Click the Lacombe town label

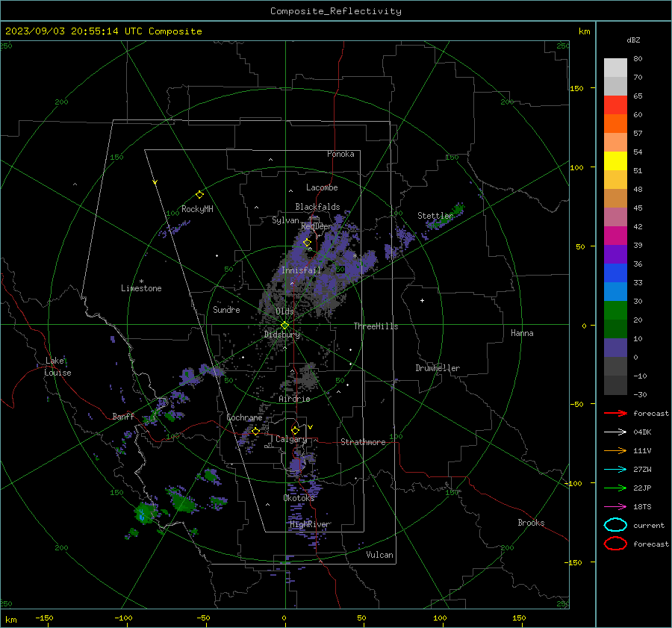[322, 187]
